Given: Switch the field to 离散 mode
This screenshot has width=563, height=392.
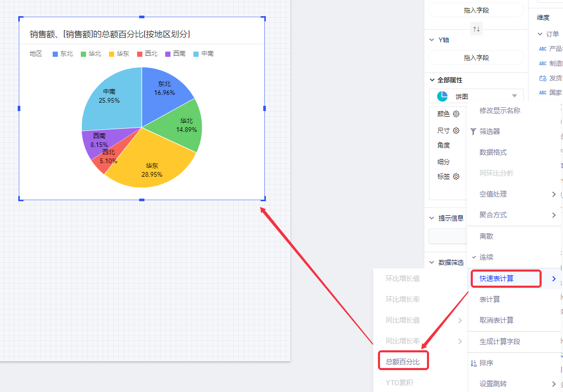Looking at the screenshot, I should tap(486, 236).
